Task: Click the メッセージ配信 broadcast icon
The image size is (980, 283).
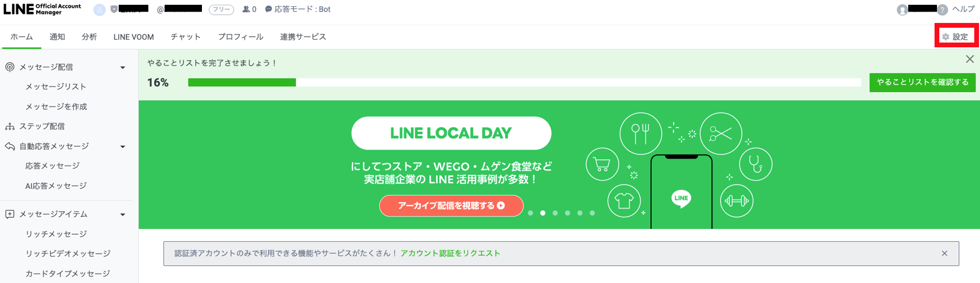Action: point(10,67)
